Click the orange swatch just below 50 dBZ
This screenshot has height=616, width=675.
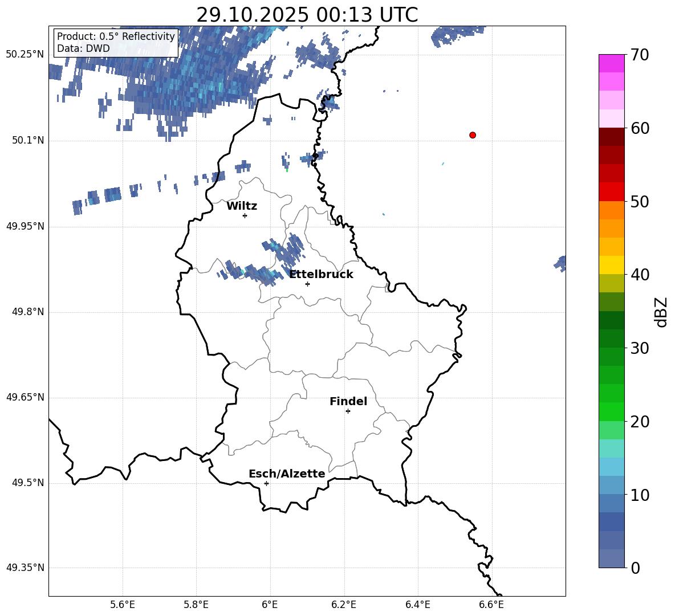[611, 210]
